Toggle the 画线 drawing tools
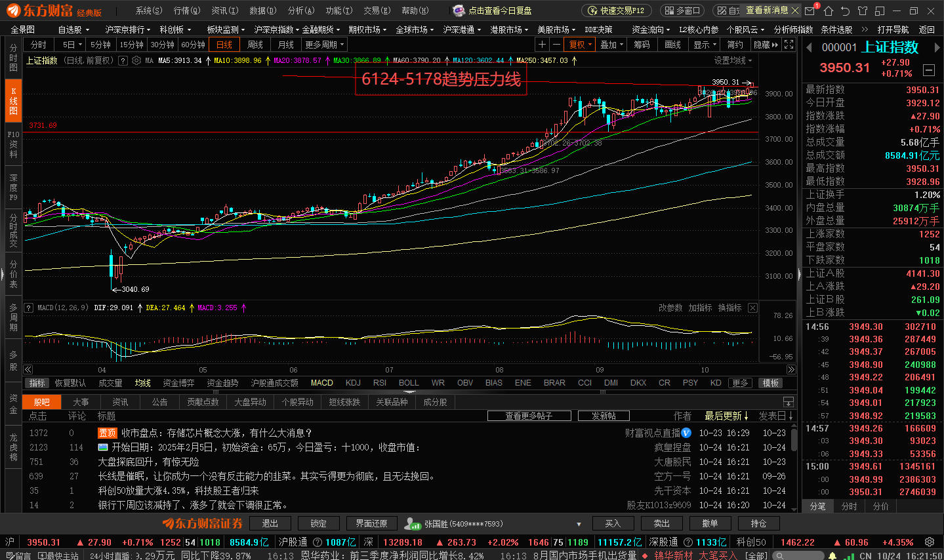944x560 pixels. (x=673, y=45)
